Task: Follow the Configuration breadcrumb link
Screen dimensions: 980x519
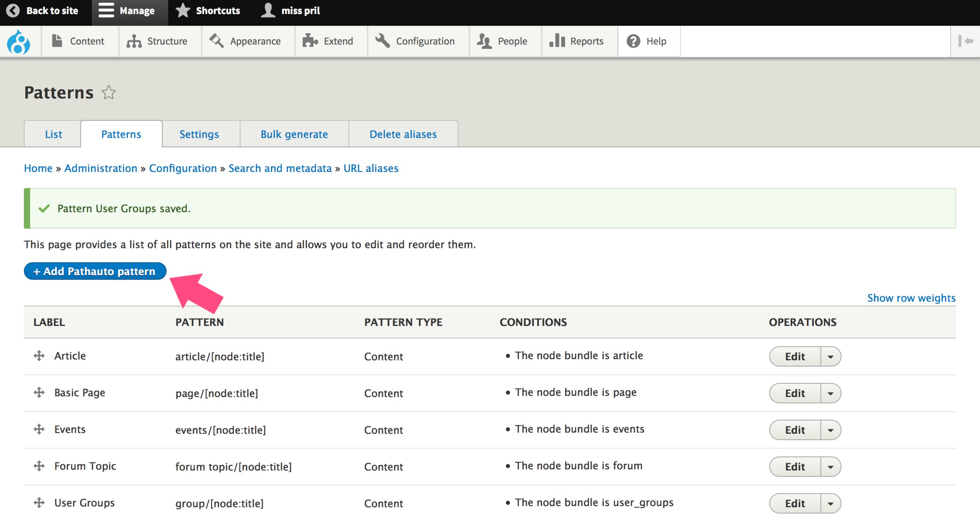Action: pyautogui.click(x=183, y=168)
